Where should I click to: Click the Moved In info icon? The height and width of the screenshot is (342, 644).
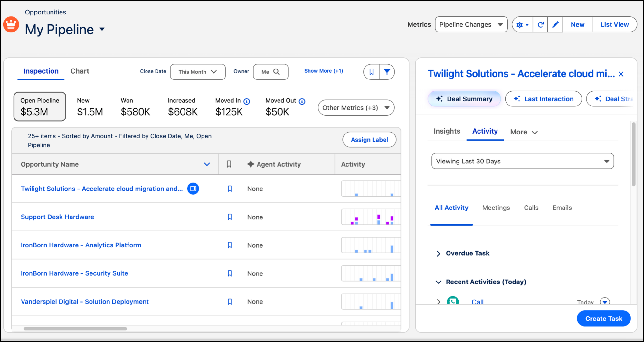click(247, 101)
